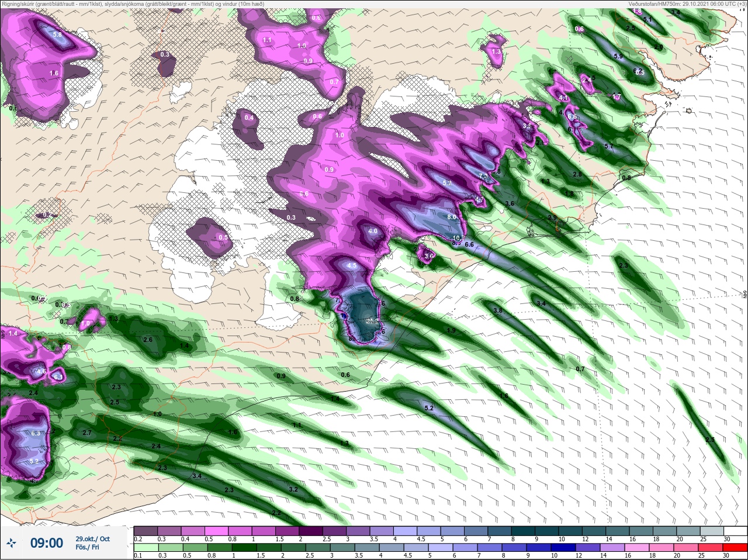Click the 5.8 precipitation value on the map

click(x=57, y=35)
